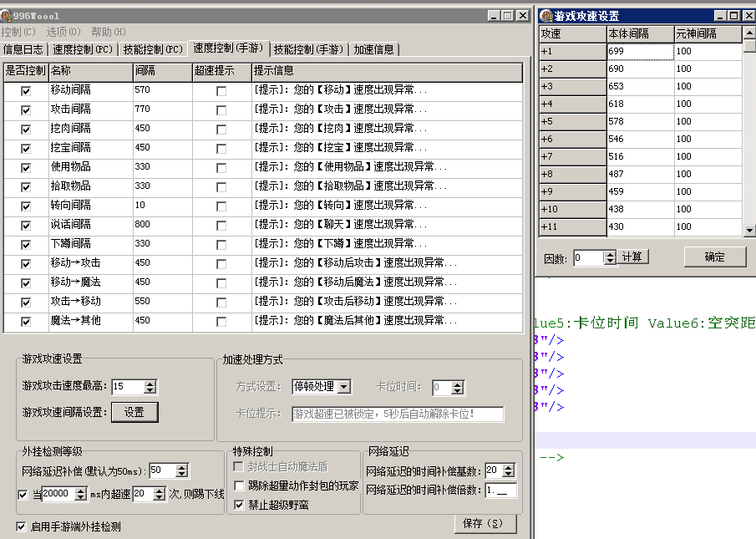Click the 提示信息 column header

pyautogui.click(x=387, y=71)
